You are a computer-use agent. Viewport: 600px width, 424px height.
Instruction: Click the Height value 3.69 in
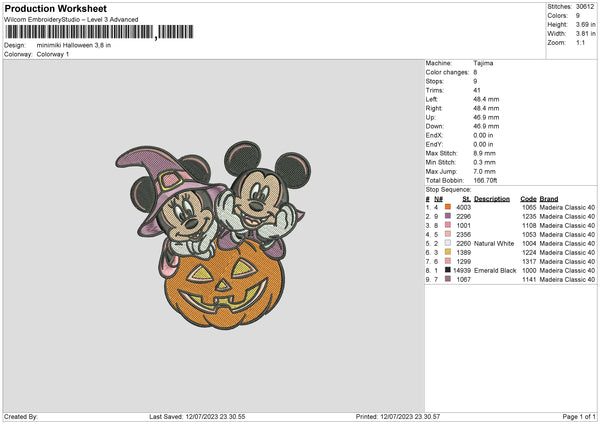585,24
